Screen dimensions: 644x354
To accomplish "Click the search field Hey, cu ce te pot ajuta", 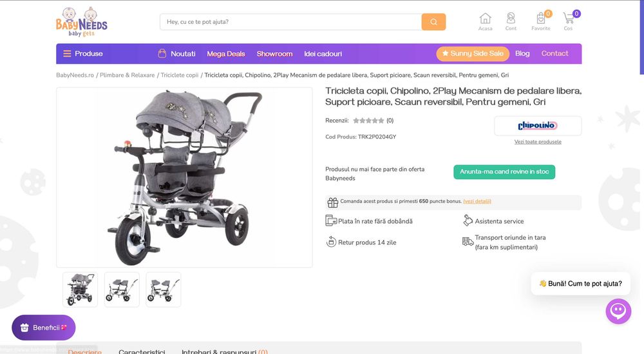I will tap(291, 22).
